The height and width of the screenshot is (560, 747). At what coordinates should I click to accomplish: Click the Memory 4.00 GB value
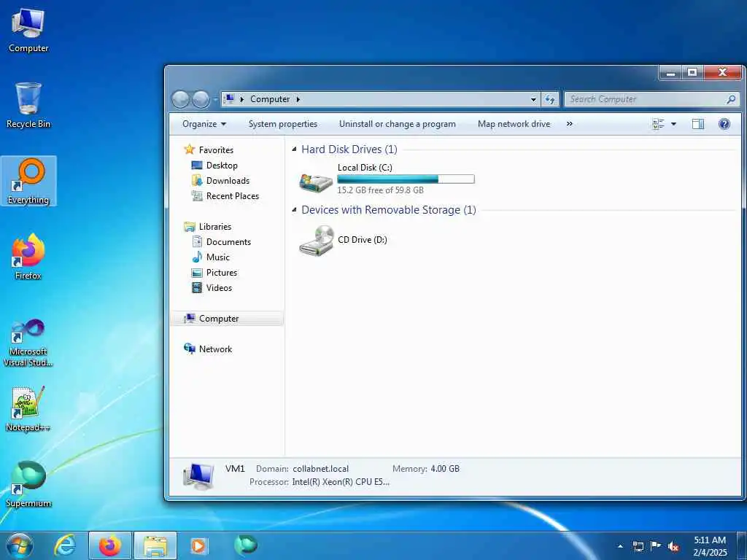tap(445, 469)
